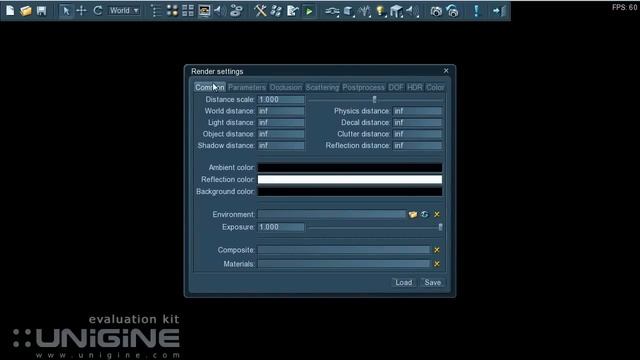Viewport: 640px width, 360px height.
Task: Close the Render settings dialog
Action: [x=446, y=71]
